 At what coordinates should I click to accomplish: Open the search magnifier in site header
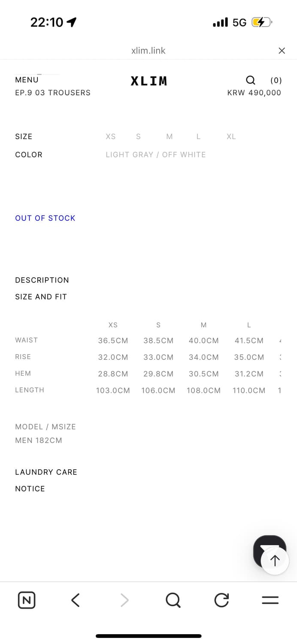[x=250, y=80]
